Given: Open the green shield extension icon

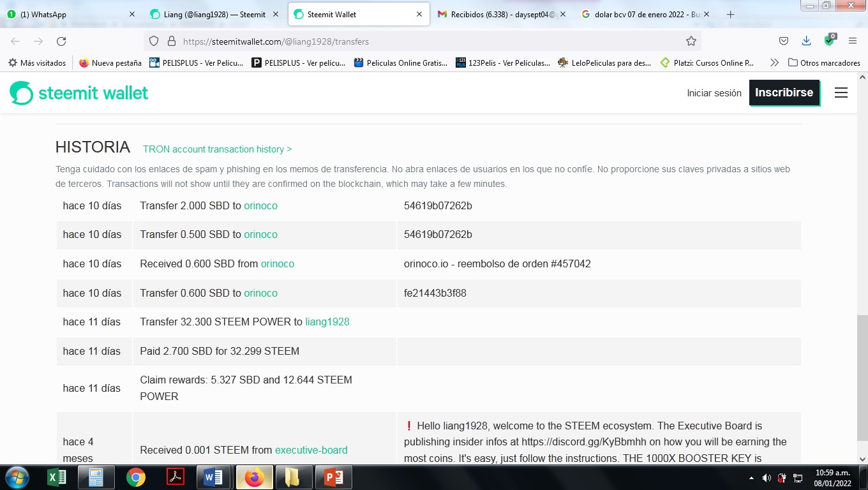Looking at the screenshot, I should point(830,40).
